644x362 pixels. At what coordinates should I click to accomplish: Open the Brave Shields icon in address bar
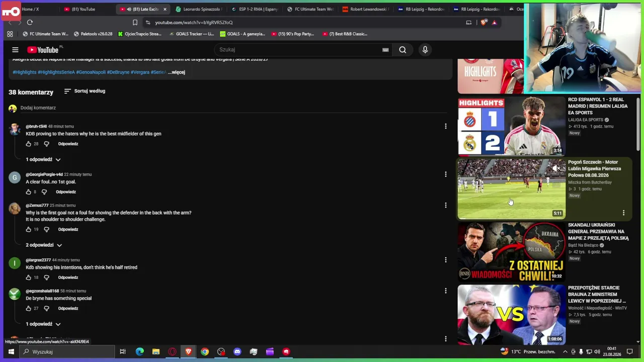484,22
